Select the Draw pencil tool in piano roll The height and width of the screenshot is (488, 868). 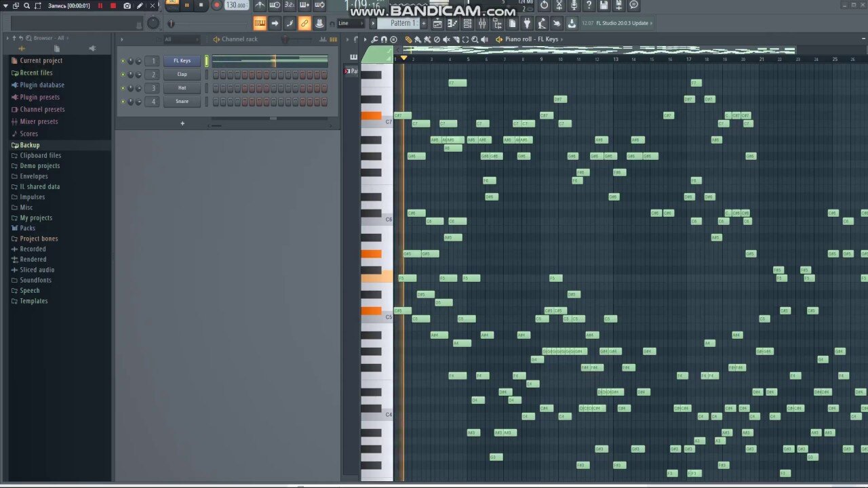point(408,39)
